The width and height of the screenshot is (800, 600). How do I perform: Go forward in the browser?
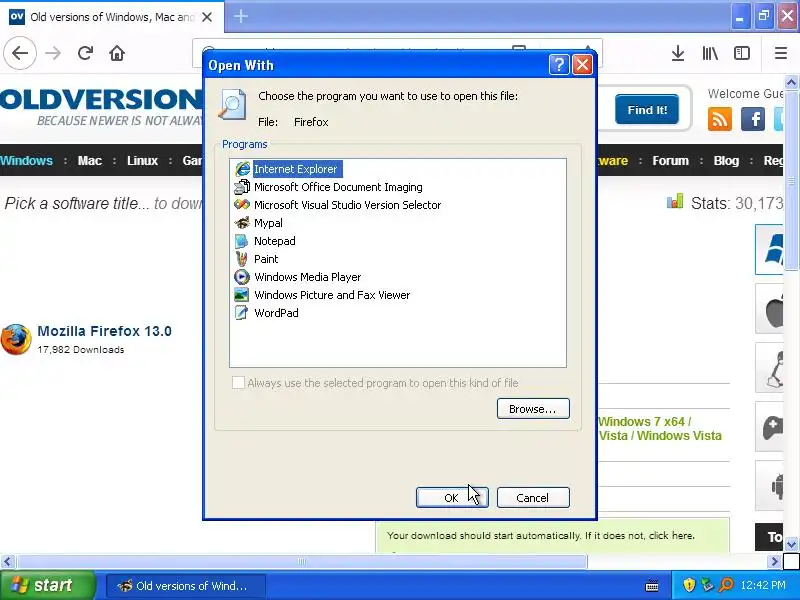(53, 53)
